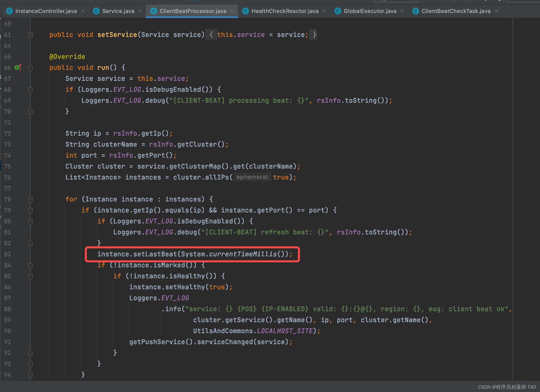Click line number 60 in the gutter
This screenshot has width=540, height=392.
tap(7, 24)
